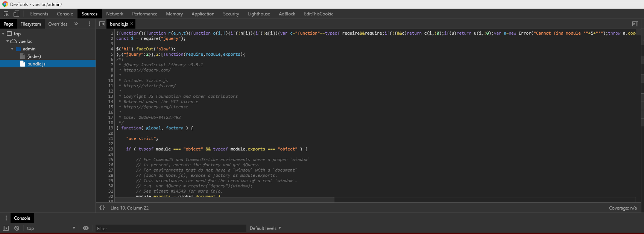The image size is (644, 234).
Task: Open the Overrides navigator tab
Action: tap(58, 24)
